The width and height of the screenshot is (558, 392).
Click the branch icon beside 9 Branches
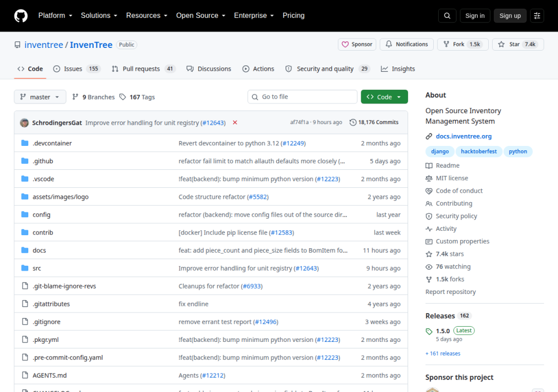pyautogui.click(x=75, y=97)
